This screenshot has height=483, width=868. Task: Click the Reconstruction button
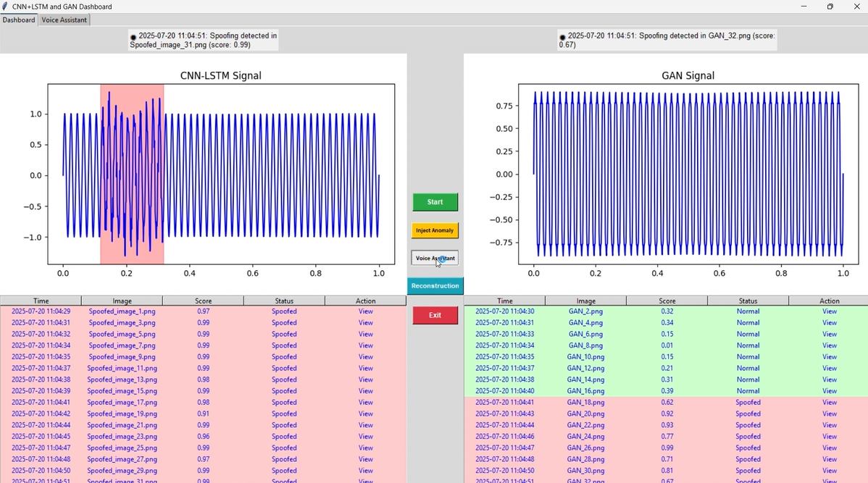[x=435, y=286]
